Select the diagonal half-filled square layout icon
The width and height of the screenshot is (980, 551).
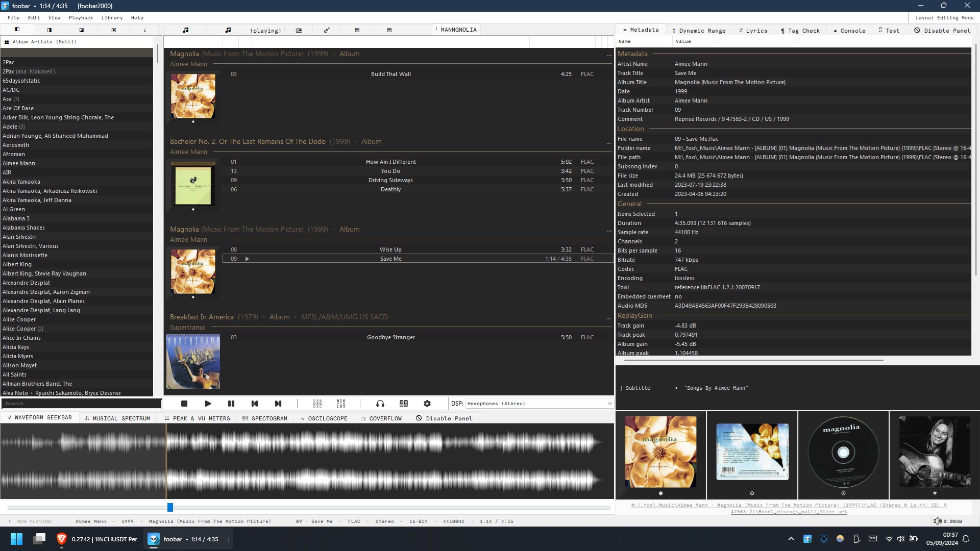tap(82, 30)
